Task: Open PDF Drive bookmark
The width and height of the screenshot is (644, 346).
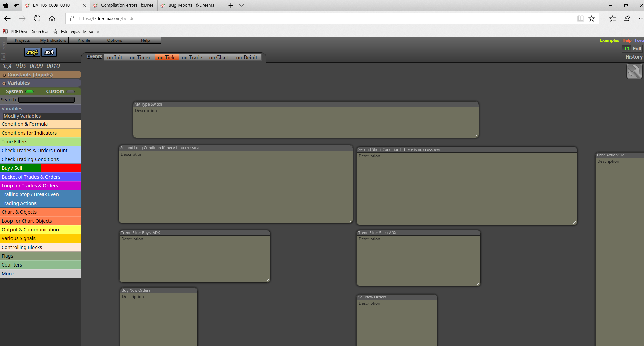Action: (26, 31)
